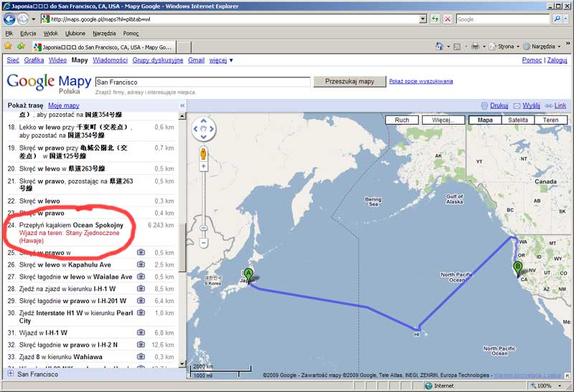Click the IE Forward navigation button
This screenshot has height=392, width=574.
(23, 19)
